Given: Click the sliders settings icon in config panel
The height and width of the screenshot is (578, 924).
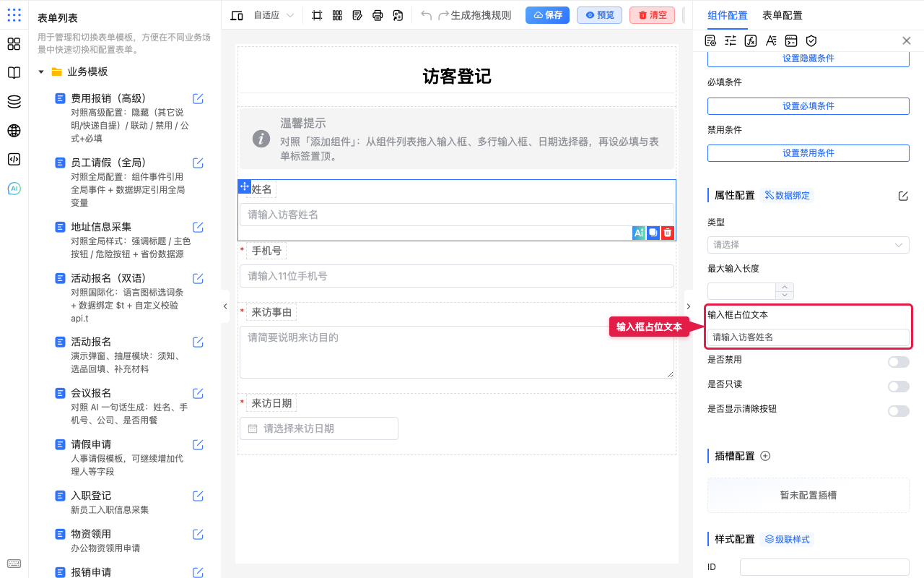Looking at the screenshot, I should (x=731, y=40).
